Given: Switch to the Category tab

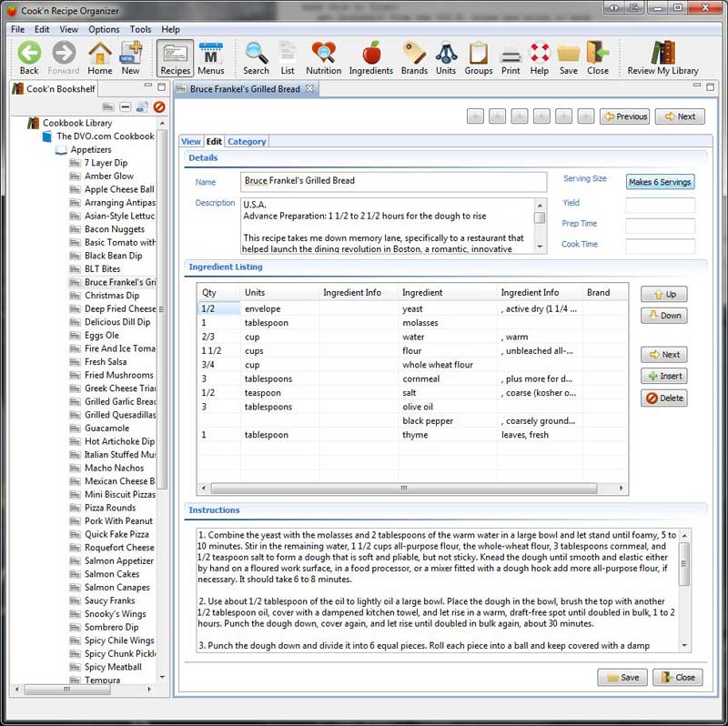Looking at the screenshot, I should coord(247,141).
